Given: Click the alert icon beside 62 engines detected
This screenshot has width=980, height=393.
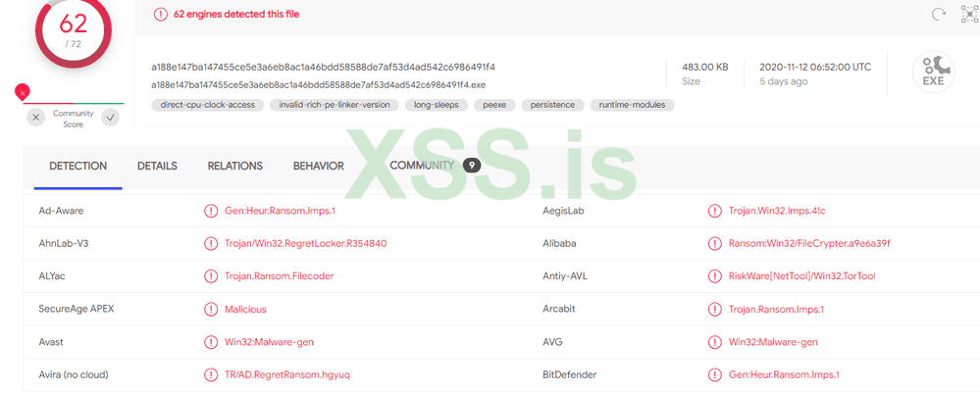Looking at the screenshot, I should coord(161,14).
